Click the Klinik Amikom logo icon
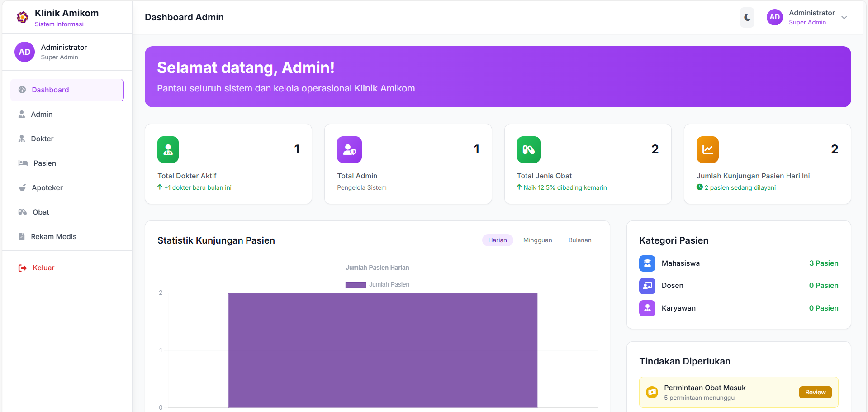 tap(23, 17)
